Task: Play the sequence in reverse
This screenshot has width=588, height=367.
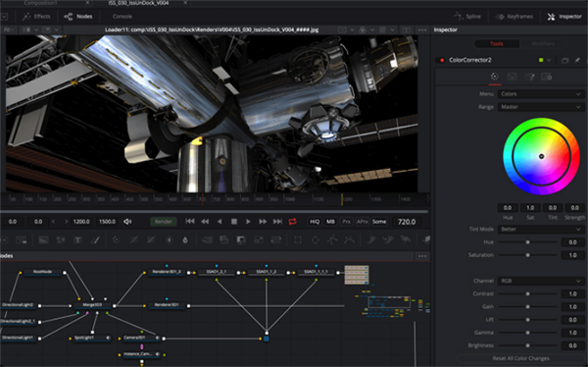Action: 220,222
